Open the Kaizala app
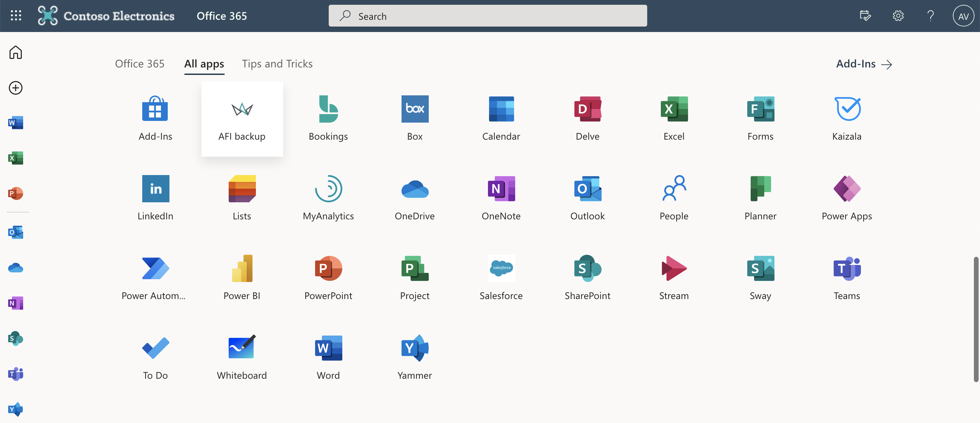This screenshot has height=423, width=980. tap(847, 119)
